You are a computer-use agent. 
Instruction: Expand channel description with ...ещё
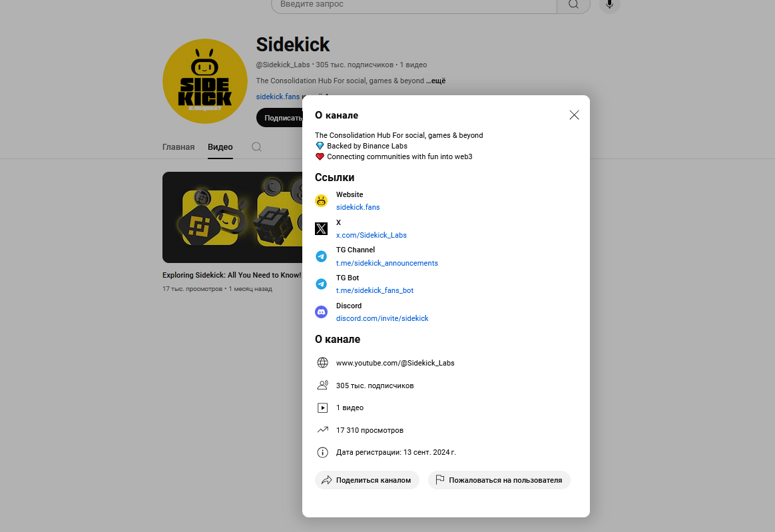[x=436, y=81]
